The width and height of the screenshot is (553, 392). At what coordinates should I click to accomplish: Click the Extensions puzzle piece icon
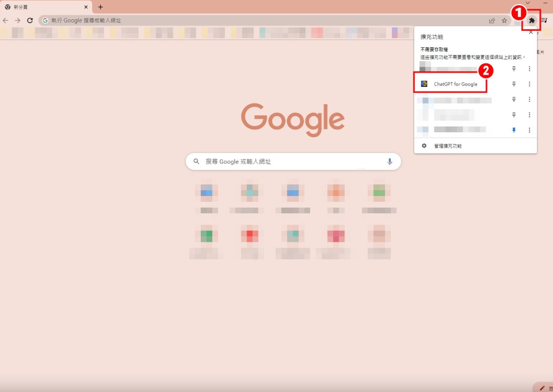(532, 20)
